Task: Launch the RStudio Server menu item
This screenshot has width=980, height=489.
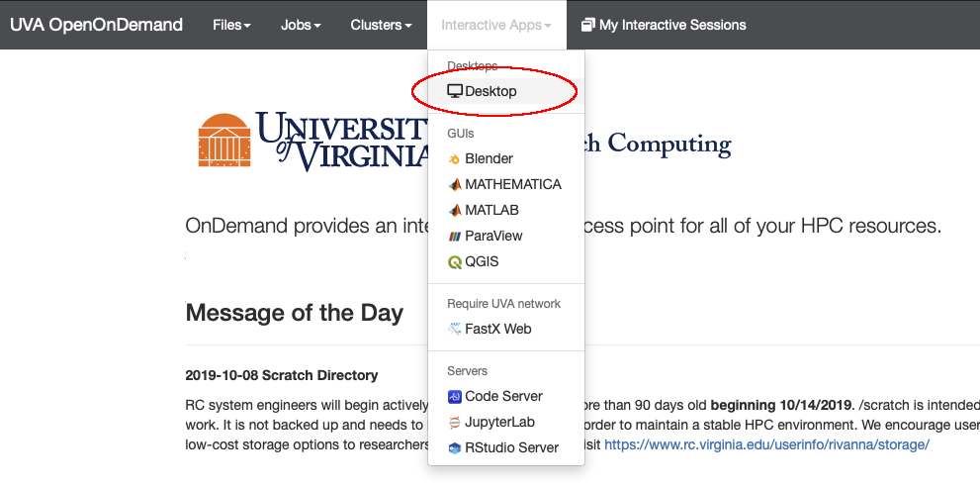Action: [x=511, y=447]
